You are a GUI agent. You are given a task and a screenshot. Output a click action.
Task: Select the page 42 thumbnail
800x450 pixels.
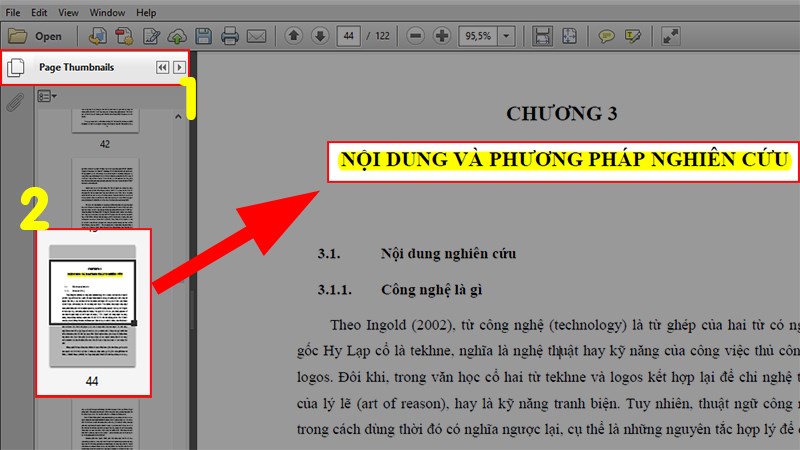(x=105, y=121)
